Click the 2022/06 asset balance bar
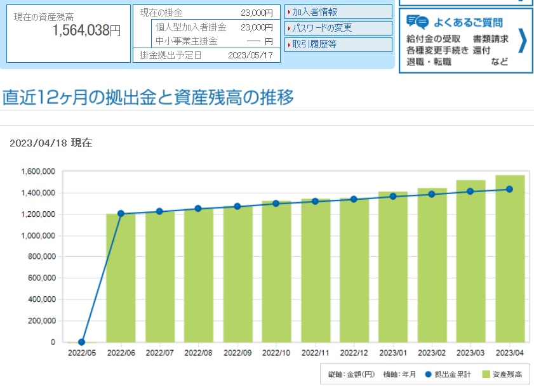The width and height of the screenshot is (534, 392). (x=121, y=278)
